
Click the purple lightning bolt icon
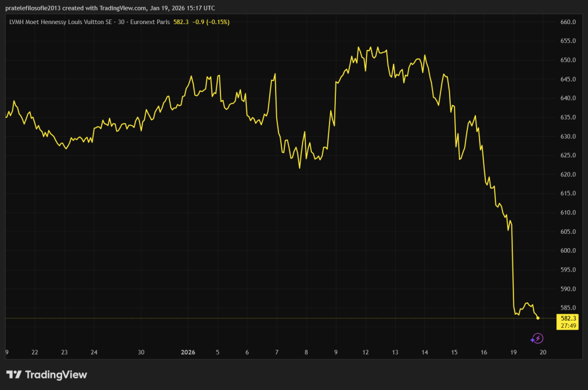click(538, 339)
